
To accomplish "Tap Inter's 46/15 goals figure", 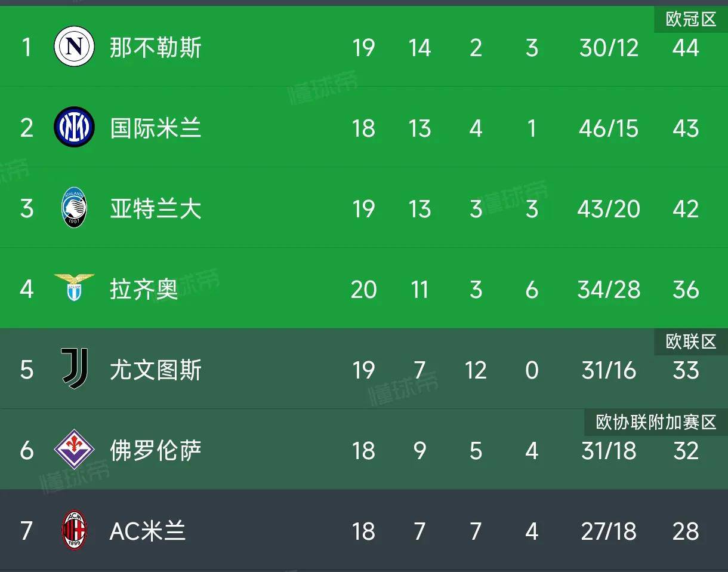I will tap(609, 128).
